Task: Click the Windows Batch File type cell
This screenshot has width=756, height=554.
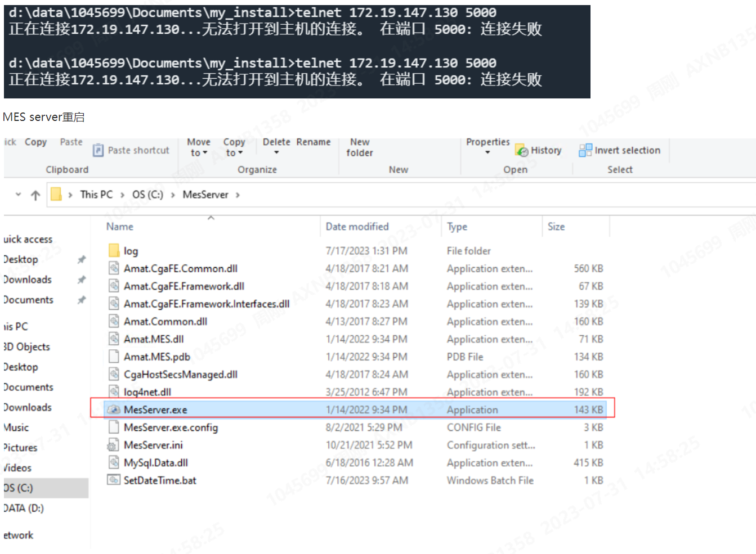Action: [490, 480]
